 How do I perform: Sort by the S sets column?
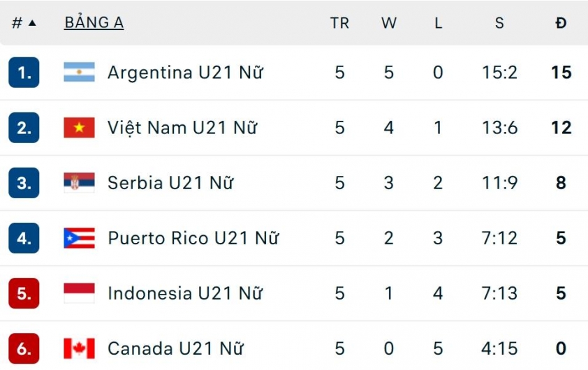pos(499,23)
